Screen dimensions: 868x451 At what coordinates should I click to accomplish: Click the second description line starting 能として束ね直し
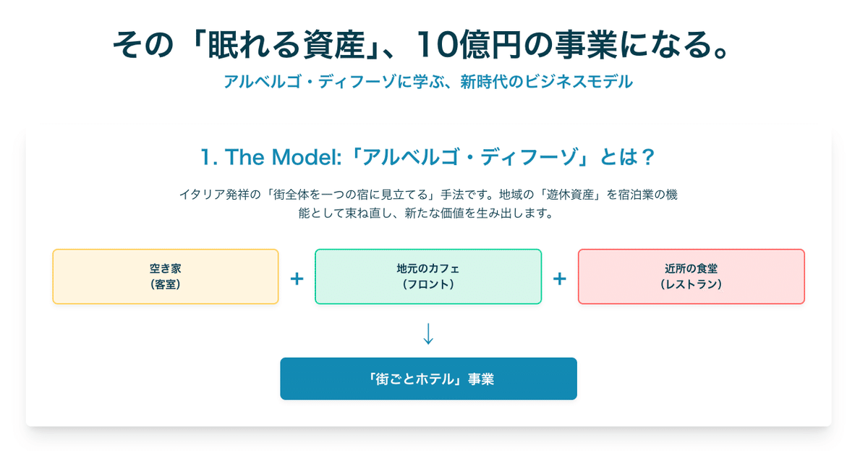pos(428,214)
